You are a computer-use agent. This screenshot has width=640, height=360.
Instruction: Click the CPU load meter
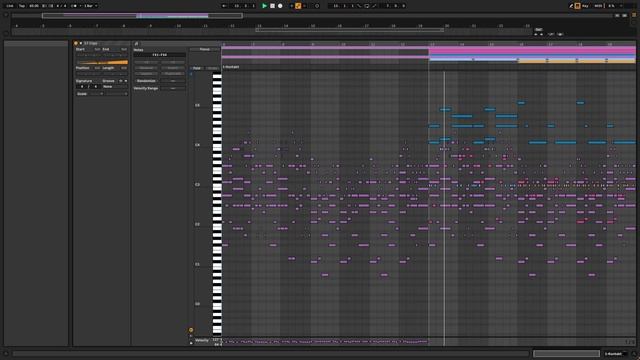coord(611,6)
